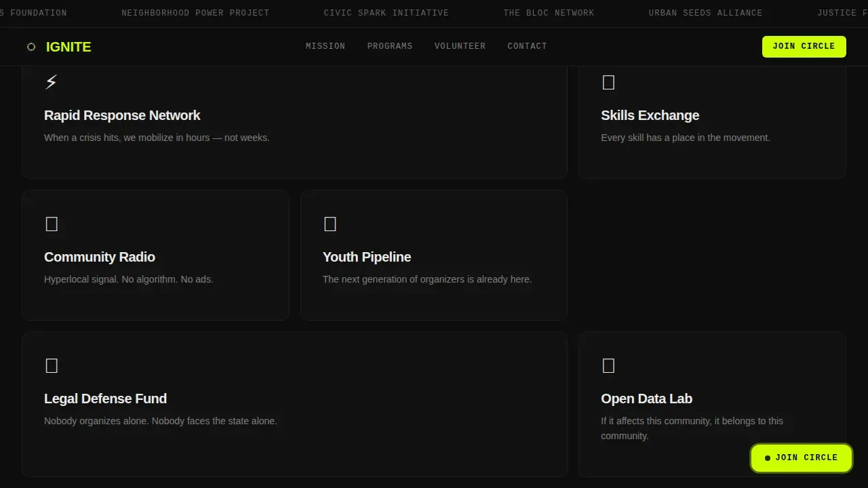Go to the Volunteer nav item
Screen dimensions: 868x488
pyautogui.click(x=460, y=46)
